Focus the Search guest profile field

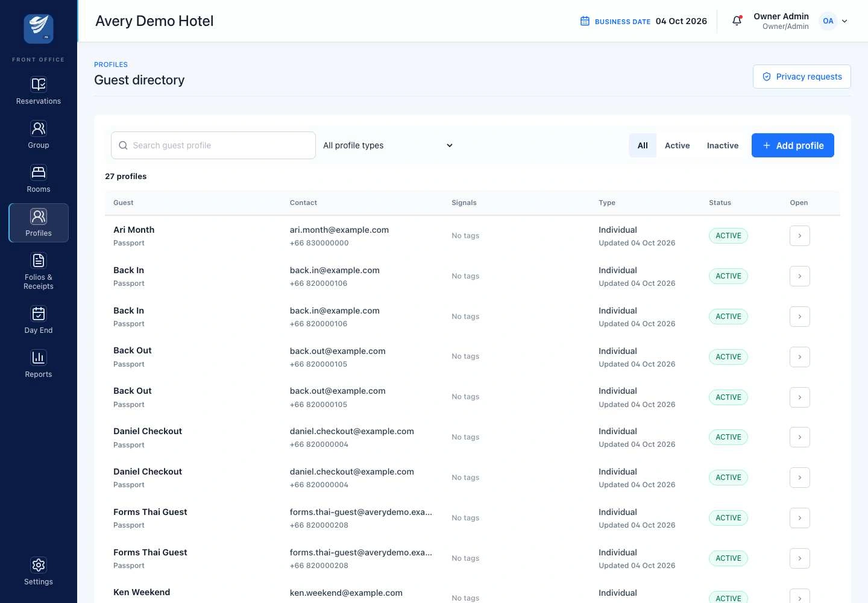click(213, 145)
